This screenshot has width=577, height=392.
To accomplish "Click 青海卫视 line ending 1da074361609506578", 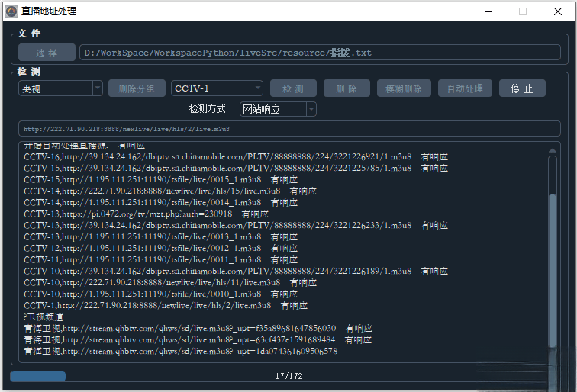I will 180,351.
